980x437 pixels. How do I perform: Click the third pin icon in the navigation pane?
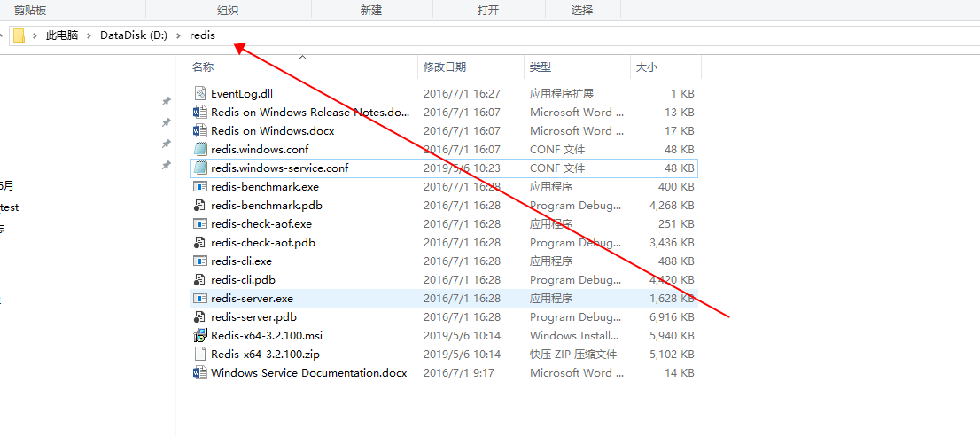pos(166,144)
